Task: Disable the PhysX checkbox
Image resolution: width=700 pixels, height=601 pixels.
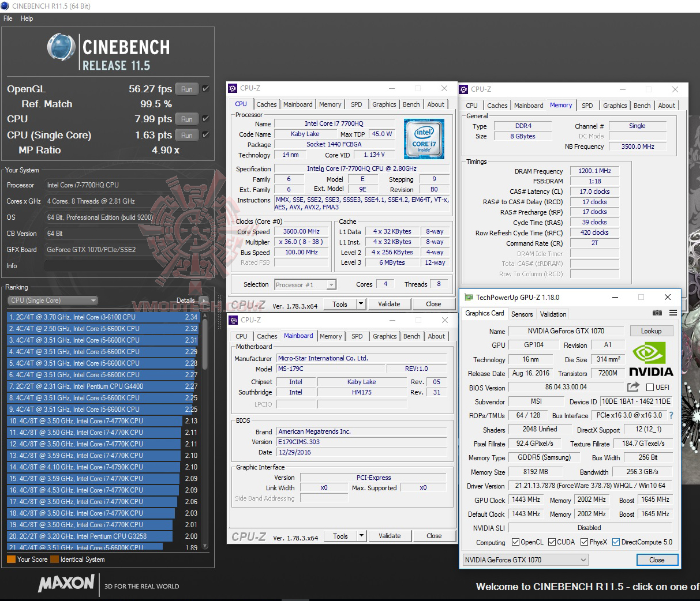Action: click(584, 542)
